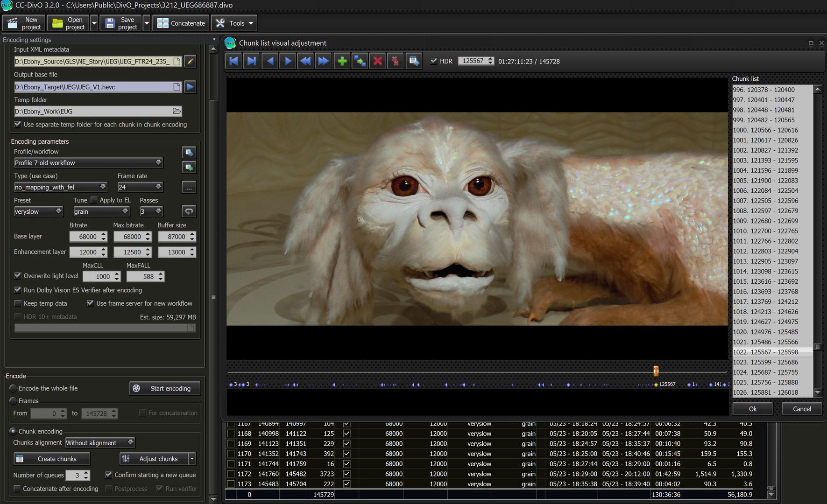Screen dimensions: 827x504
Task: Open the Concatenate tool
Action: click(180, 23)
